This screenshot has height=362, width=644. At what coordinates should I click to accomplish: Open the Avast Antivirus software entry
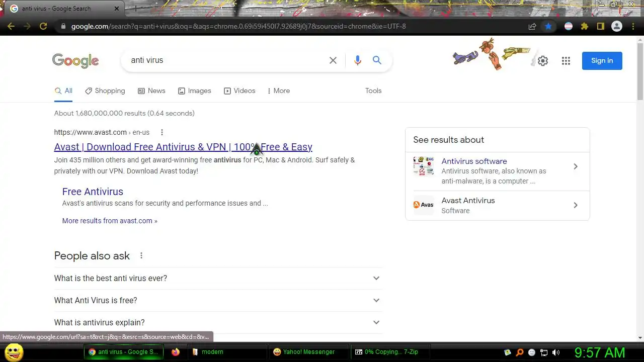tap(468, 201)
